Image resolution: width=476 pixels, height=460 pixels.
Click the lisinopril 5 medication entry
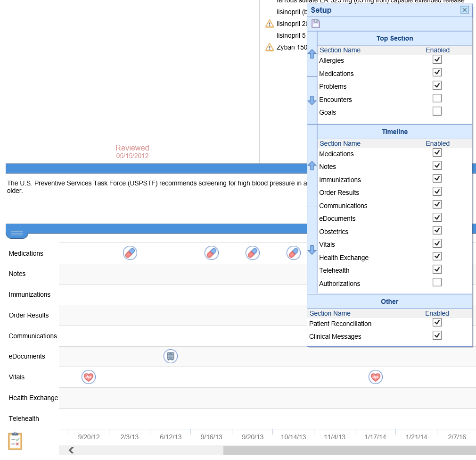tap(291, 35)
